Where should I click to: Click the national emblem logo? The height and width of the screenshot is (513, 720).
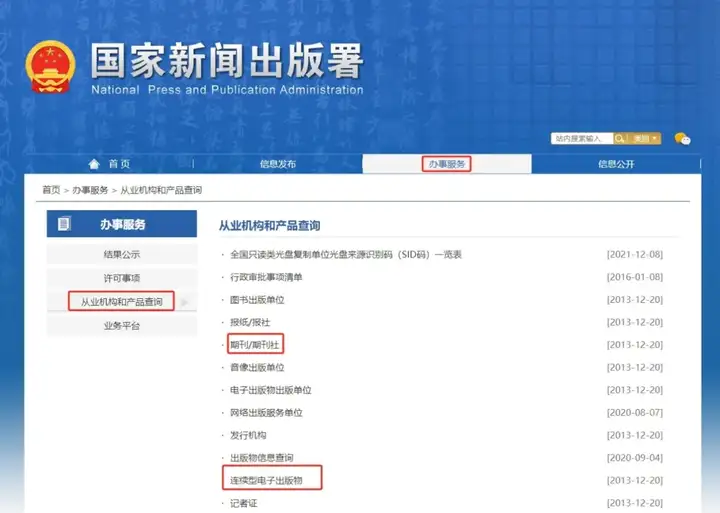[x=51, y=67]
